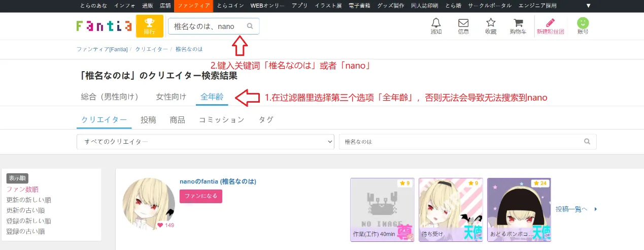644x250 pixels.
Task: Open アプリ in top bar
Action: click(300, 6)
